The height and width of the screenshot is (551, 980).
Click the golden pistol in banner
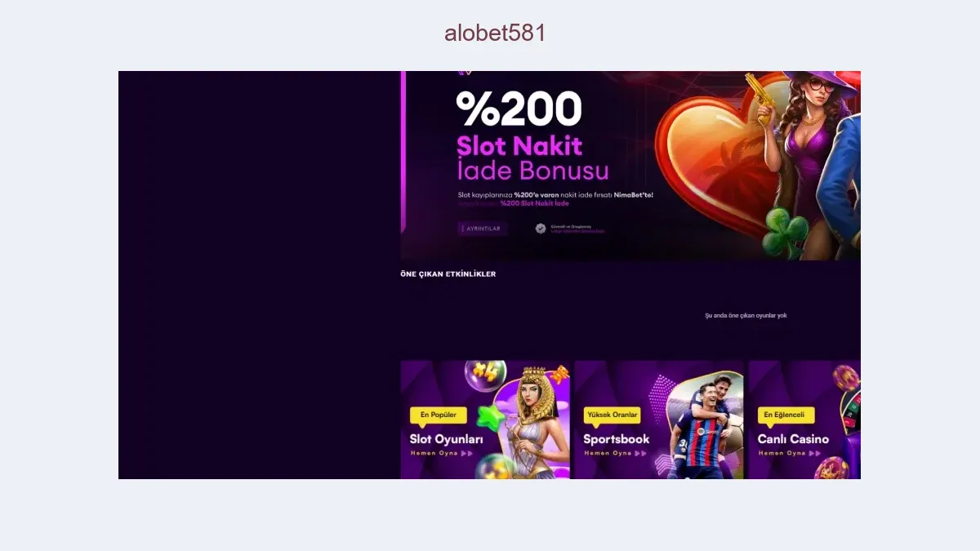764,99
